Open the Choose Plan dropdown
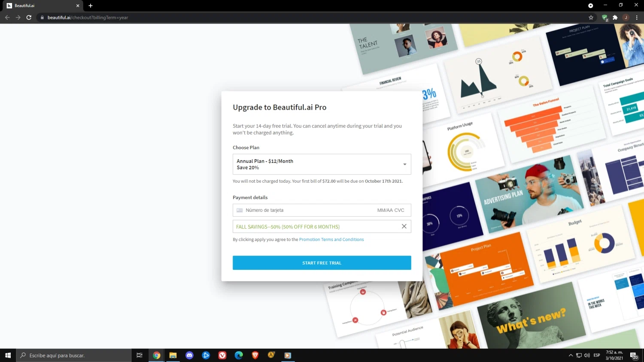This screenshot has height=362, width=644. point(322,164)
